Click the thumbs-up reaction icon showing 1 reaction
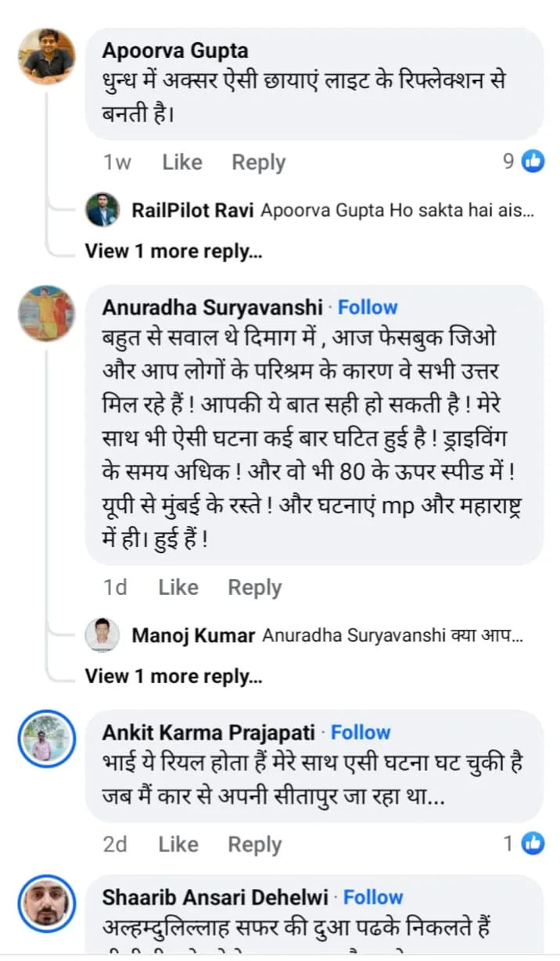The height and width of the screenshot is (961, 560). click(x=533, y=844)
